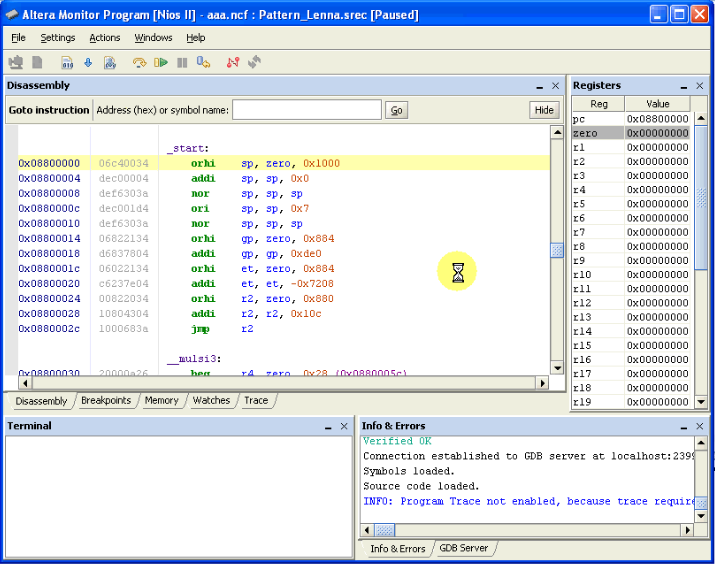This screenshot has width=715, height=565.
Task: Click inside the Terminal text area
Action: [x=179, y=496]
